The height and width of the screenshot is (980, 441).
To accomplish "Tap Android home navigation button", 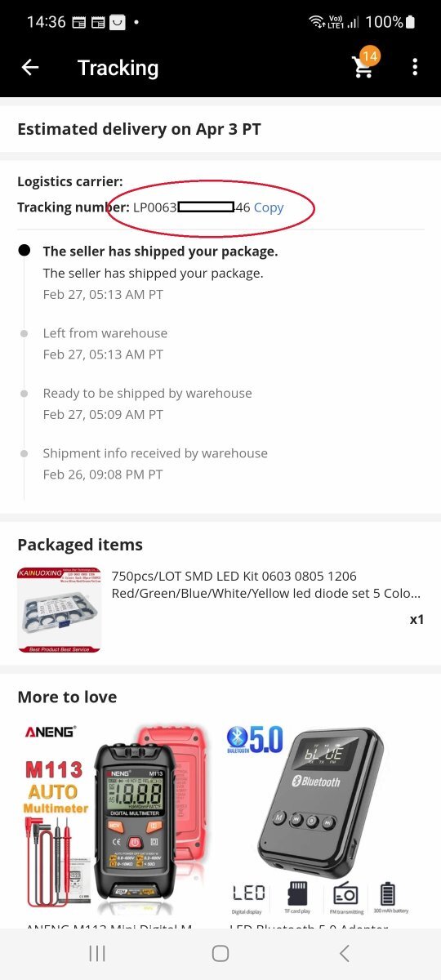I will coord(220,953).
